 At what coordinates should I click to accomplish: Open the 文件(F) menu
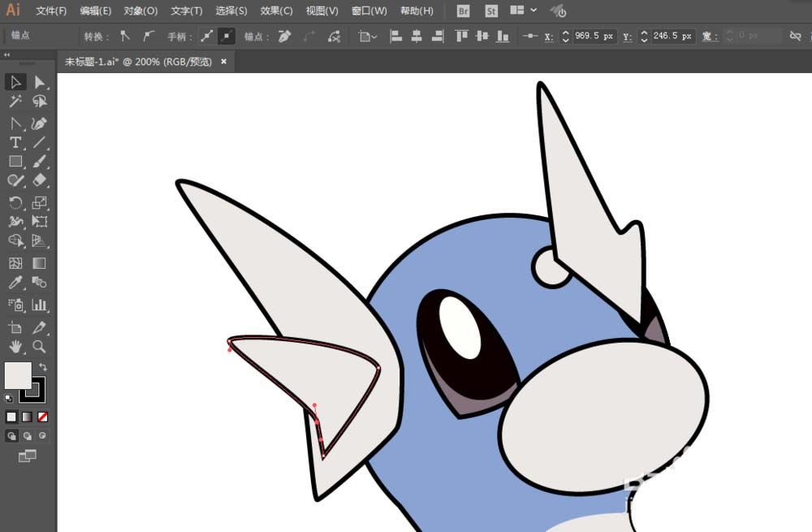[x=50, y=11]
